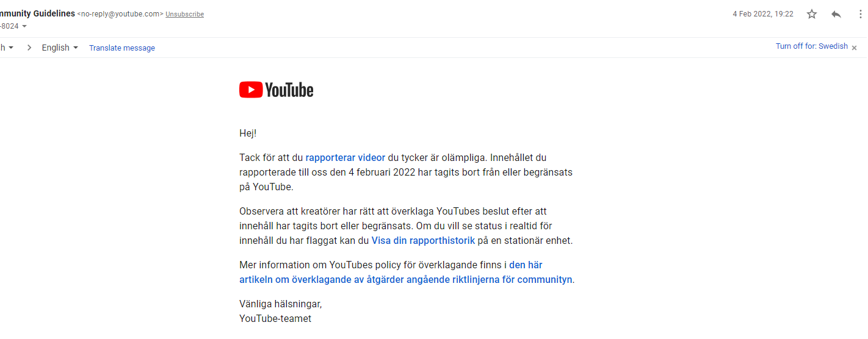Reply using the arrow icon
This screenshot has height=339, width=868.
click(x=836, y=14)
